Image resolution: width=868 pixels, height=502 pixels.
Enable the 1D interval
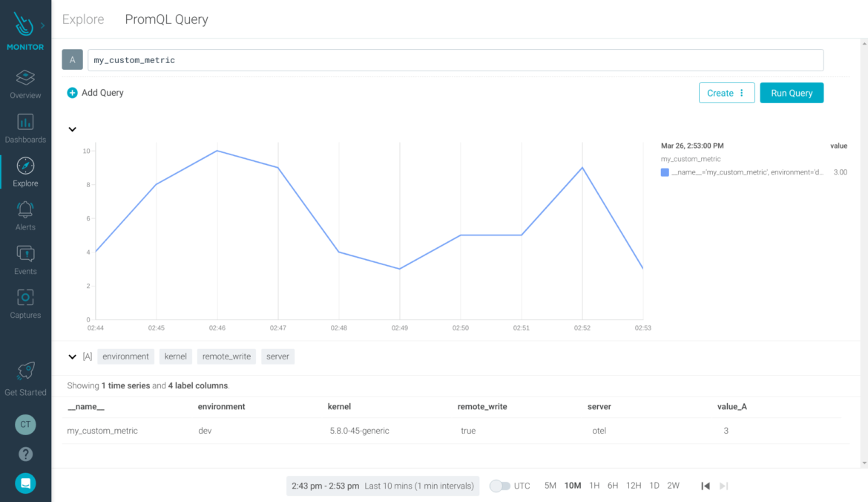(x=654, y=485)
